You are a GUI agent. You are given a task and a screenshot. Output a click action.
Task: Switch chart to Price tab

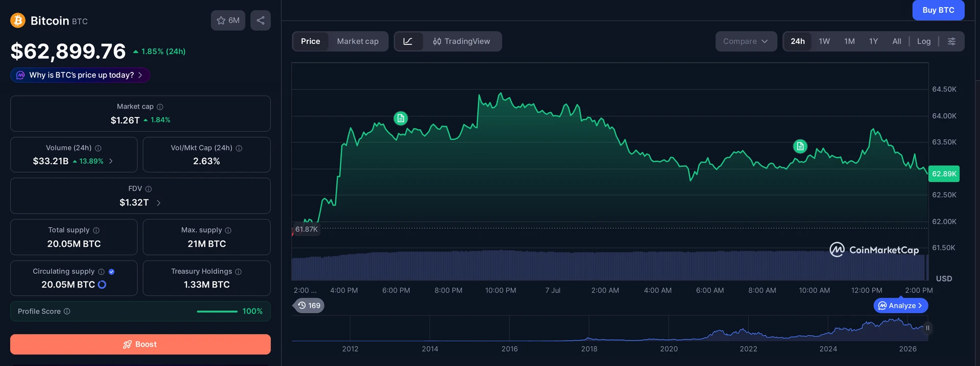310,41
